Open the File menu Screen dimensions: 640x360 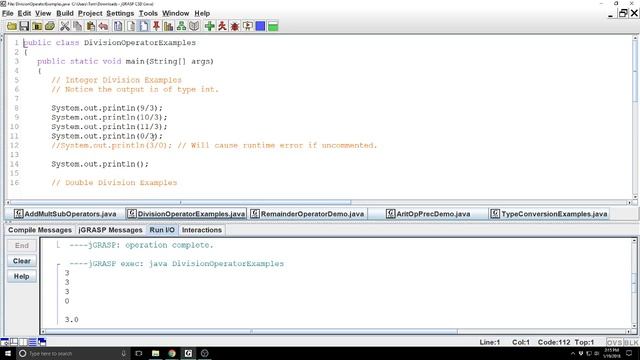(x=8, y=13)
